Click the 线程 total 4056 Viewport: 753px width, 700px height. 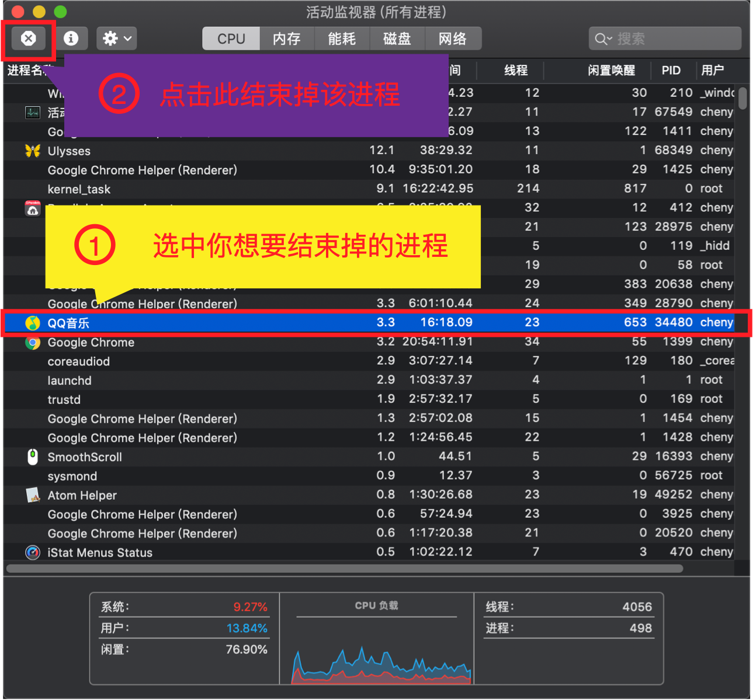tap(637, 607)
